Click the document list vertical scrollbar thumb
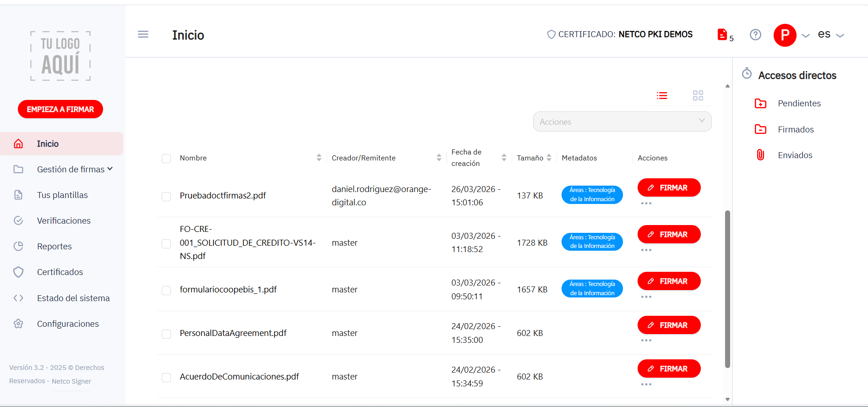This screenshot has height=407, width=868. click(727, 289)
